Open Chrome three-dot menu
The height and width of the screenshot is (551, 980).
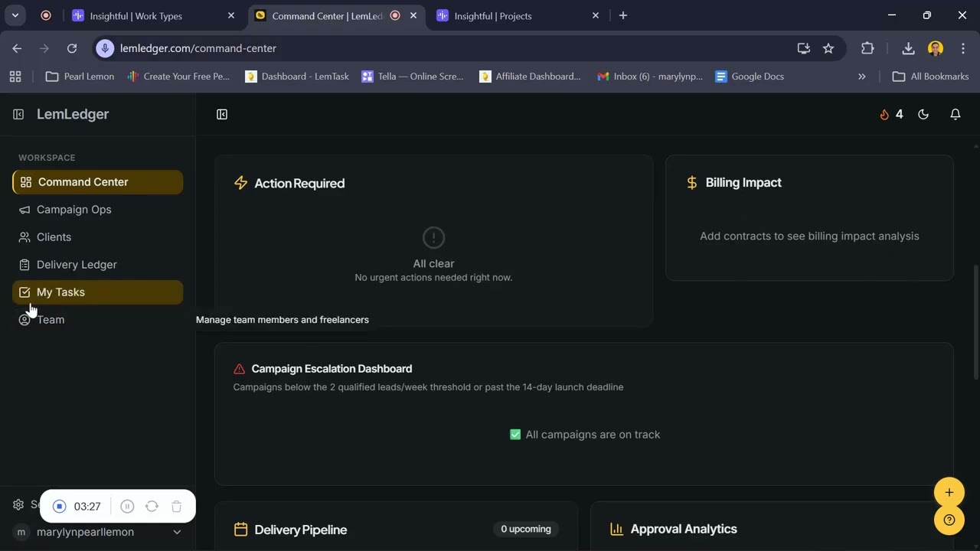963,48
